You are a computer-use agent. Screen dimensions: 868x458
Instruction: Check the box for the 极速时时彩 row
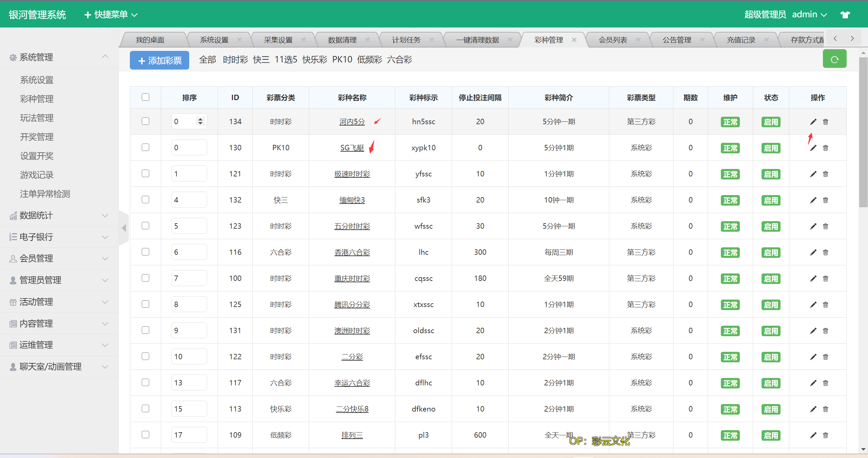pos(145,174)
